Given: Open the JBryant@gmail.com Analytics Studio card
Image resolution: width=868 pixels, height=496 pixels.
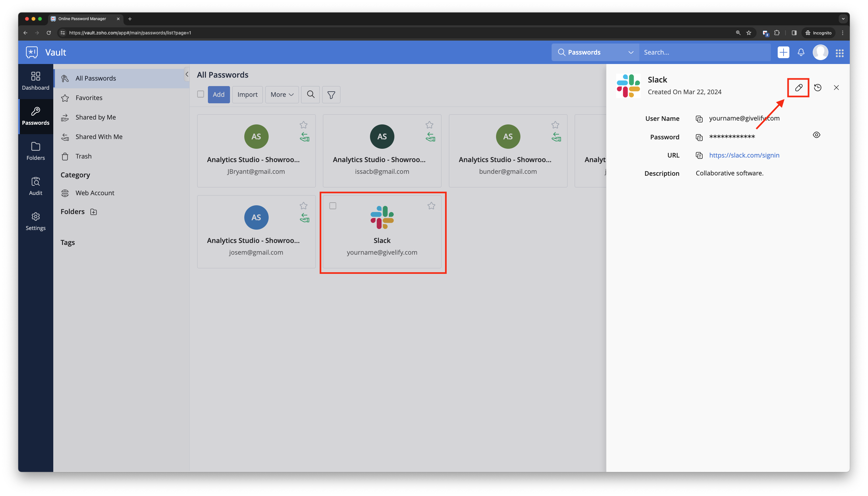Looking at the screenshot, I should click(256, 151).
